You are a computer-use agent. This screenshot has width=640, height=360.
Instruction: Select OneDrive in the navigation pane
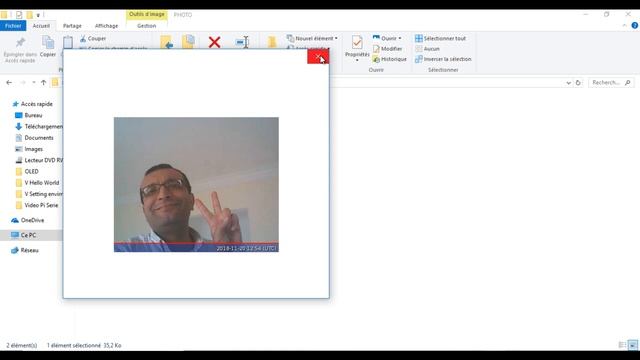[x=28, y=220]
